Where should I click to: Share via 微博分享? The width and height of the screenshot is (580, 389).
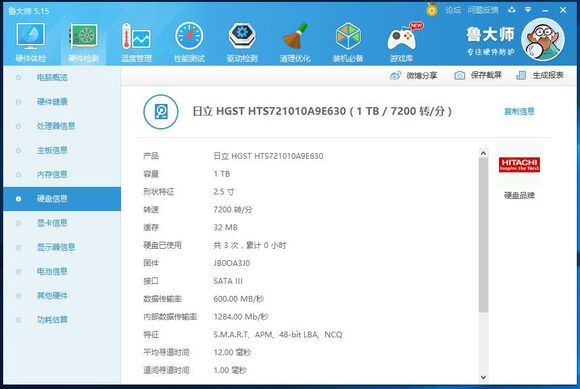coord(414,75)
